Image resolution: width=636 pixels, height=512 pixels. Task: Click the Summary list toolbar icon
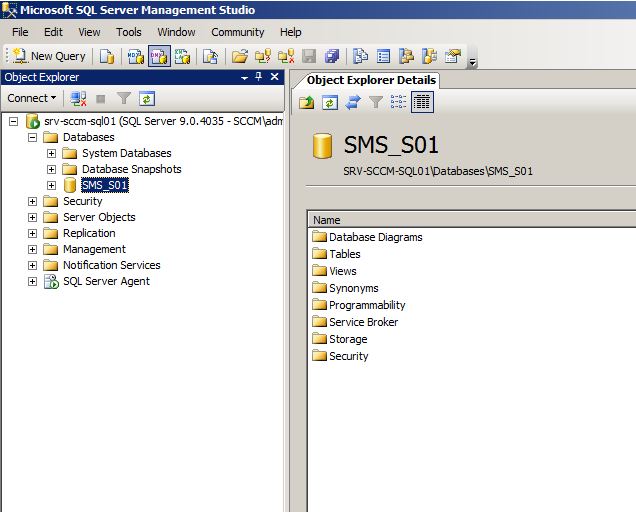[x=383, y=56]
